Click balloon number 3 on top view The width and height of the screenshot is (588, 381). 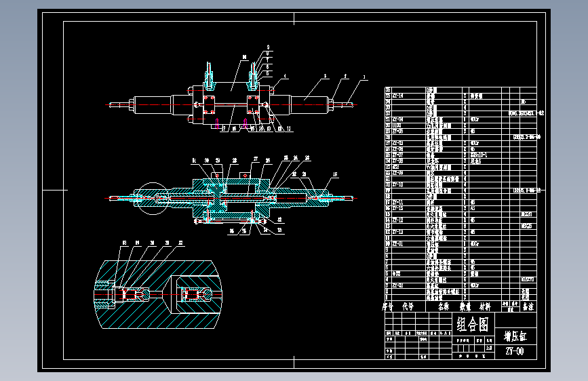[325, 76]
